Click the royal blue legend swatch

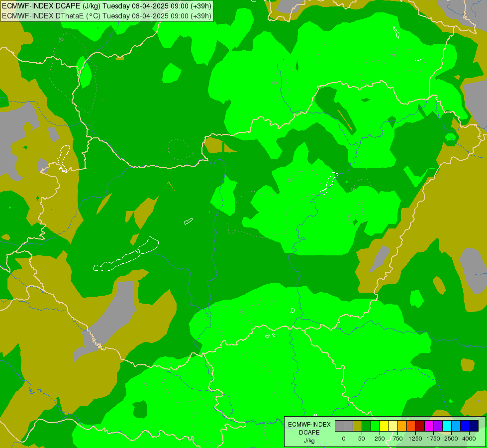465,426
